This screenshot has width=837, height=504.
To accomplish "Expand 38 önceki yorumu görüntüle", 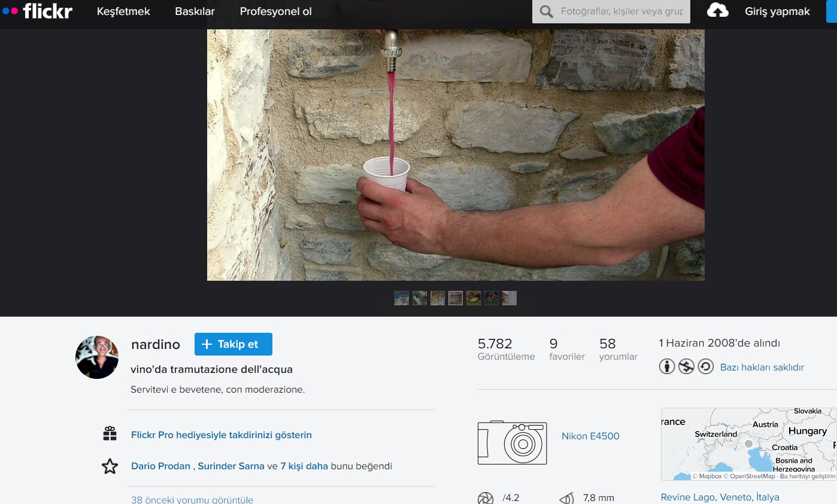I will pos(192,499).
